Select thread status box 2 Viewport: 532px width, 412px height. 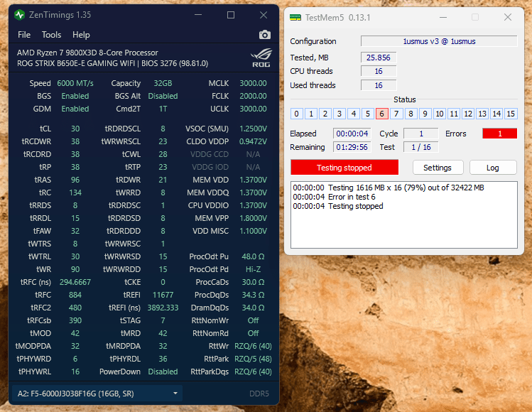[x=325, y=114]
